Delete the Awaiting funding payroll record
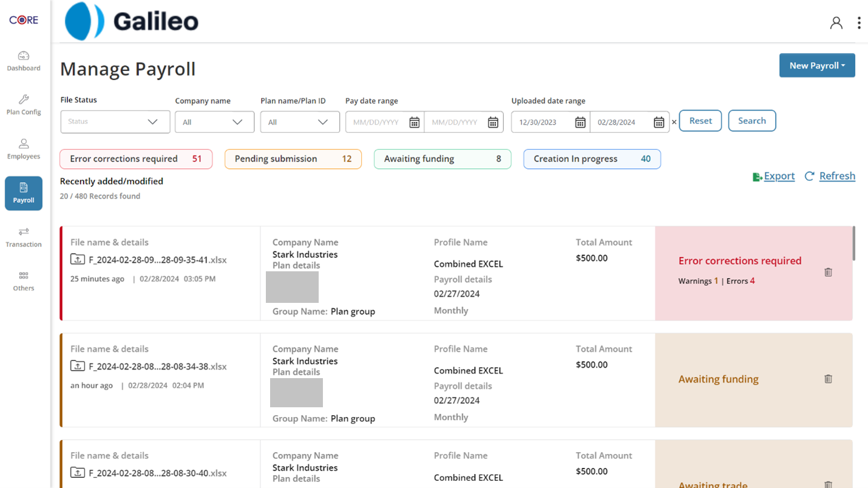Screen dimensions: 868x488 [828, 379]
